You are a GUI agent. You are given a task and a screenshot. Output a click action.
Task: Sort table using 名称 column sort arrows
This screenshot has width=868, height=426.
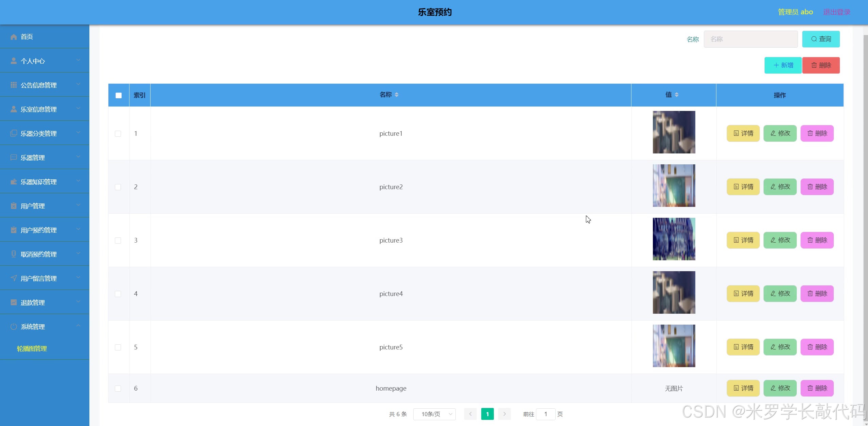click(x=397, y=95)
